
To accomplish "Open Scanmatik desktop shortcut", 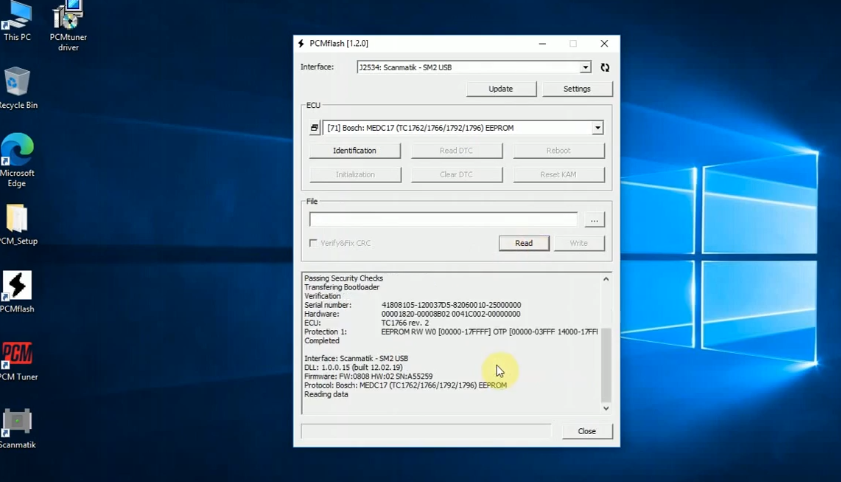I will (17, 428).
